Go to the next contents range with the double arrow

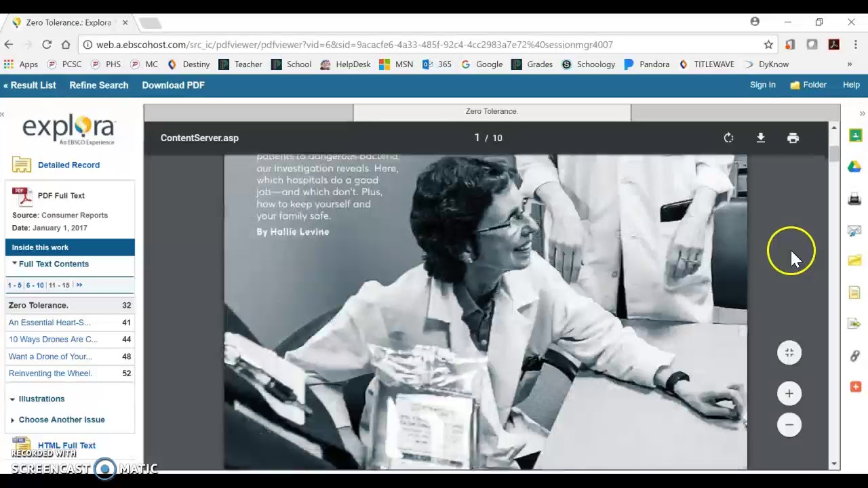[x=79, y=285]
